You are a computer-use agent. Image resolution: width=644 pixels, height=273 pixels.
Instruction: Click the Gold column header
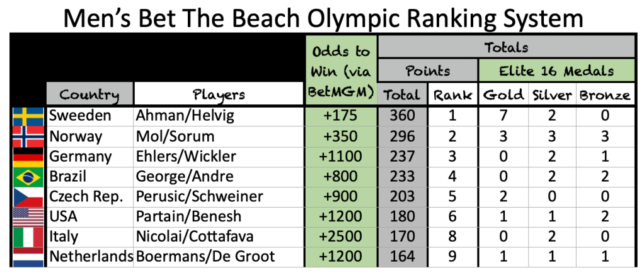[503, 96]
